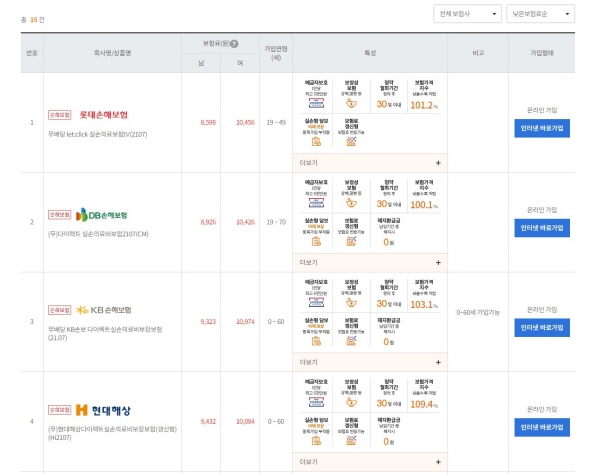Click the 예금자보호 icon in DB손해보험 row
This screenshot has width=600, height=474.
click(x=316, y=203)
